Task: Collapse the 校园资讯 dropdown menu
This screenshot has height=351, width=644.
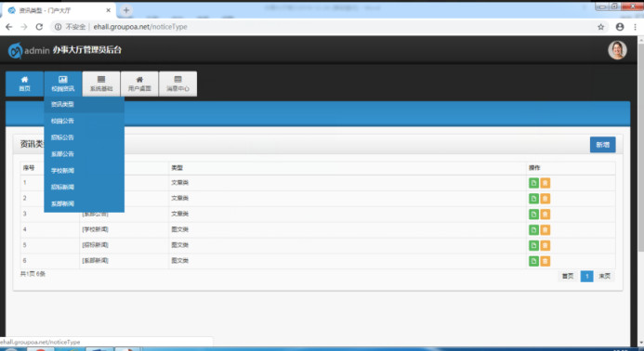Action: pyautogui.click(x=63, y=84)
